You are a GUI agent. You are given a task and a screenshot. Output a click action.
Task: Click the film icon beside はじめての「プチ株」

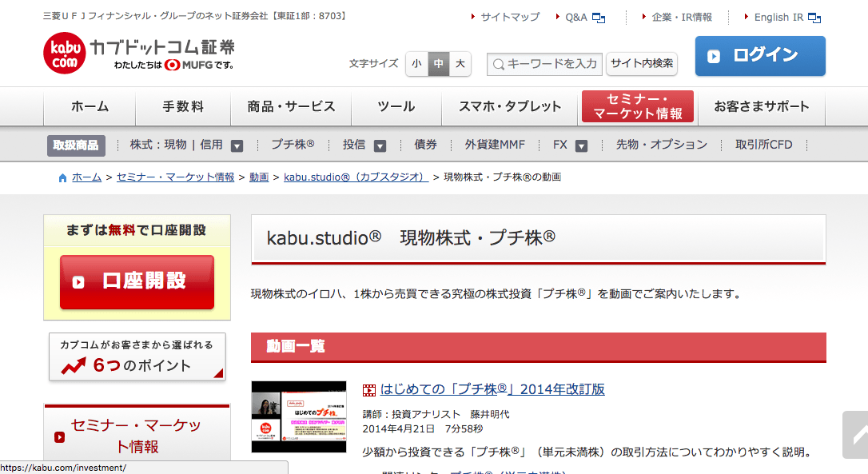(x=368, y=390)
